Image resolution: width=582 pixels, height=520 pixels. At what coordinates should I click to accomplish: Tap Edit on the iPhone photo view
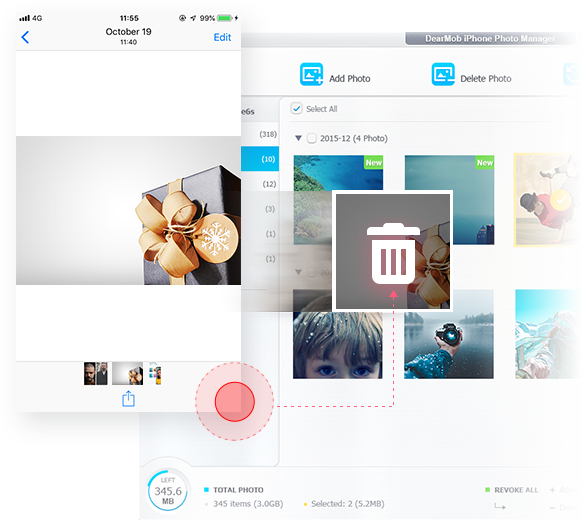(x=222, y=37)
